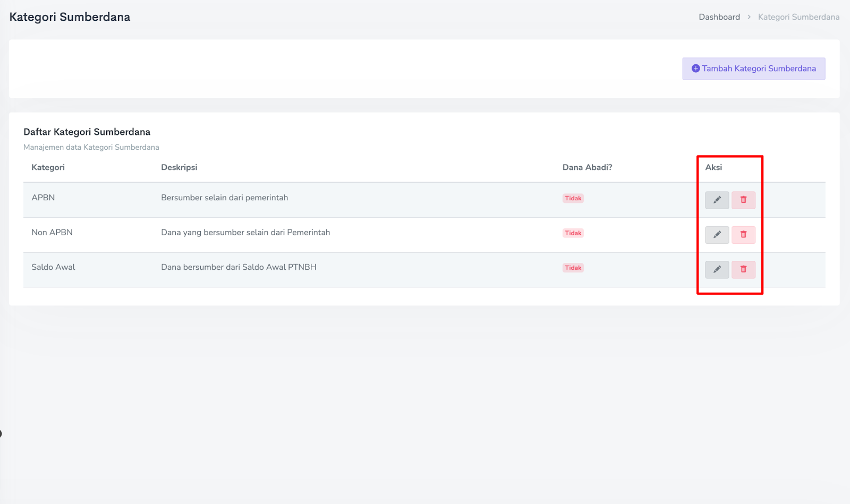Delete the APBN category row
The width and height of the screenshot is (850, 504).
click(x=743, y=200)
